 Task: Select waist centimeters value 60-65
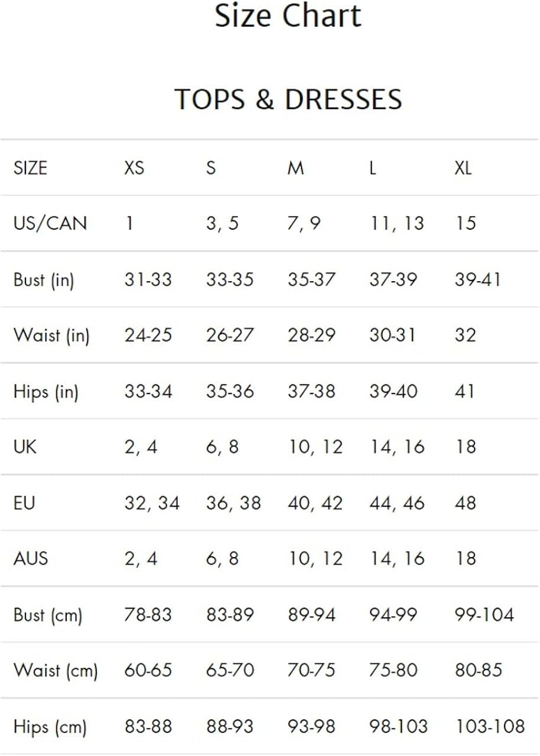[x=148, y=670]
